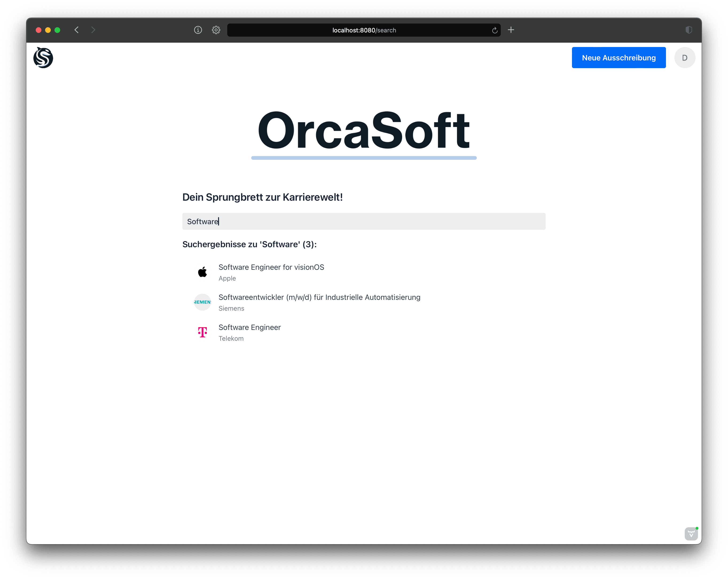Click the privacy shield icon
The image size is (728, 579).
(689, 30)
